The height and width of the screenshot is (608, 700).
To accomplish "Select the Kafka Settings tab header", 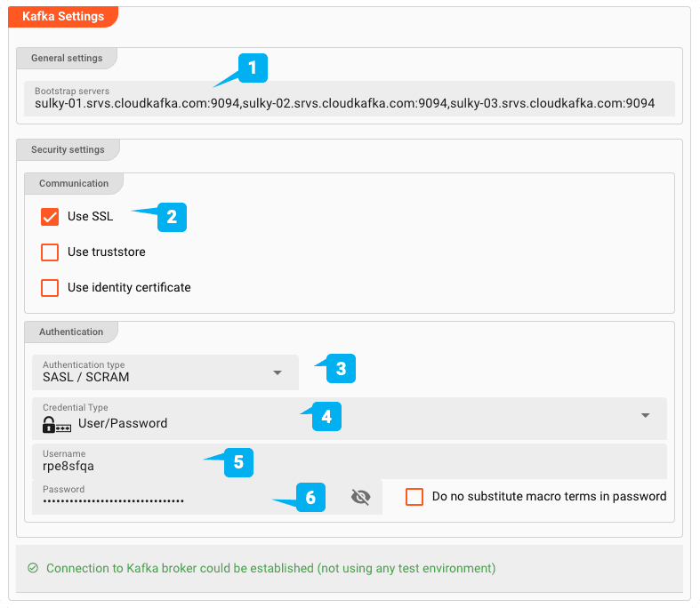I will click(x=63, y=17).
